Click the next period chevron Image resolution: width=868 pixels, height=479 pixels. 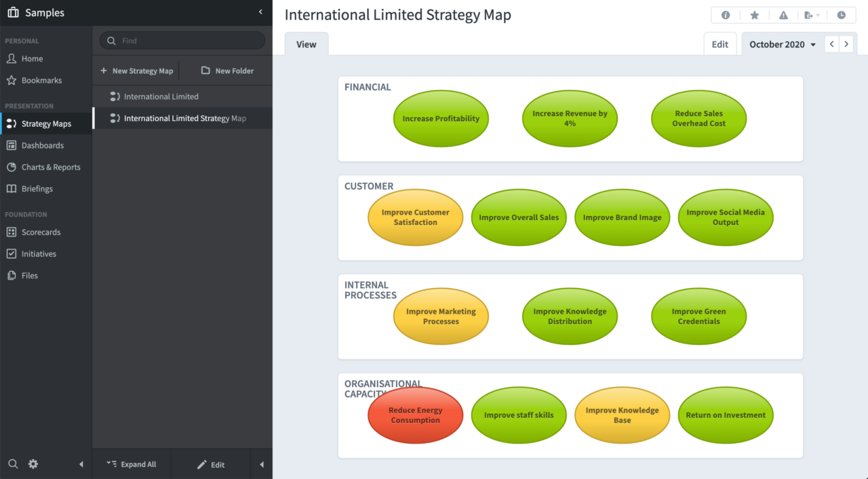(x=847, y=43)
